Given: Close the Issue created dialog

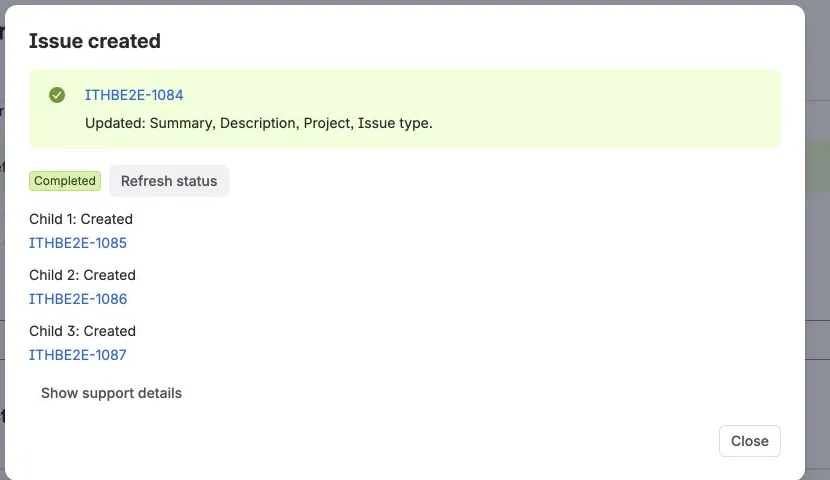Looking at the screenshot, I should click(x=750, y=441).
